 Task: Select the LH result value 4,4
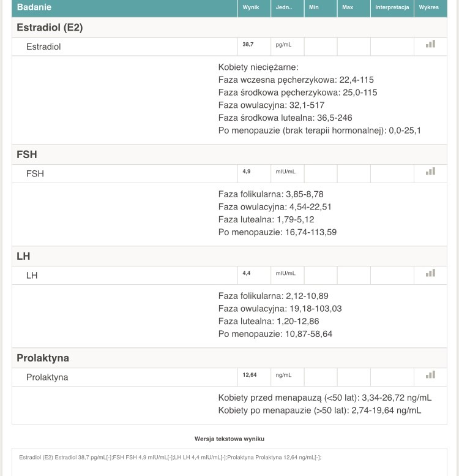[x=246, y=274]
